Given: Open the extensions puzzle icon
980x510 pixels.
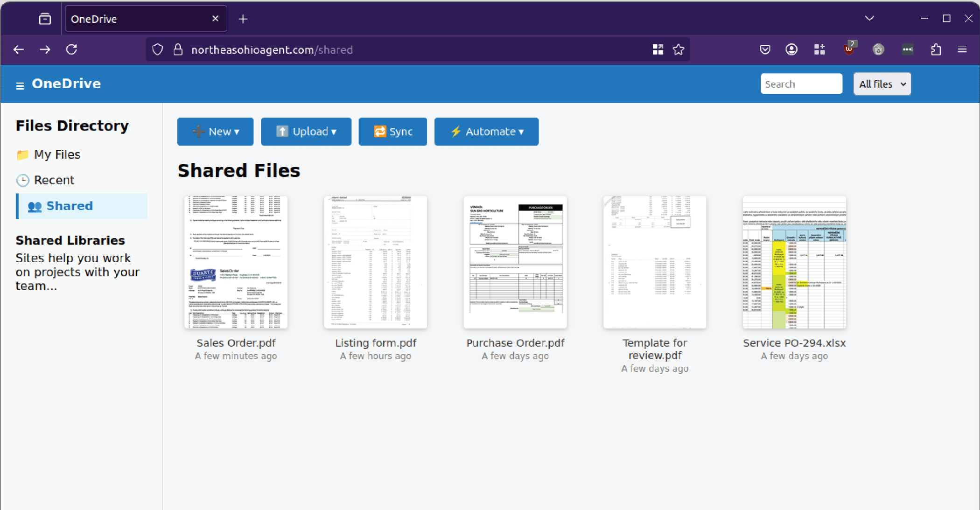Looking at the screenshot, I should pos(936,49).
